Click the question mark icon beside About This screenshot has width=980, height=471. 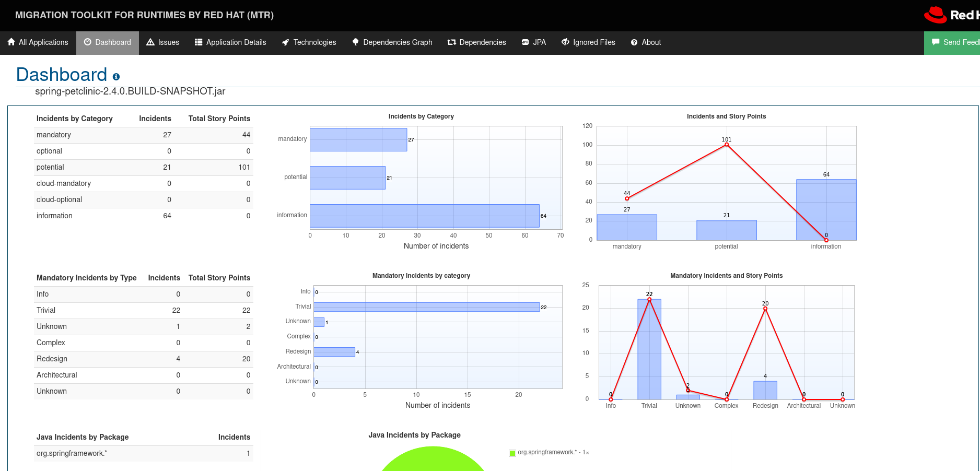click(x=634, y=42)
